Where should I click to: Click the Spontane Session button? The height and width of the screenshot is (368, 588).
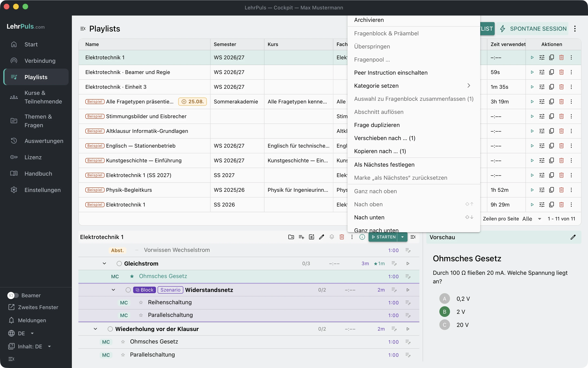[x=533, y=29]
